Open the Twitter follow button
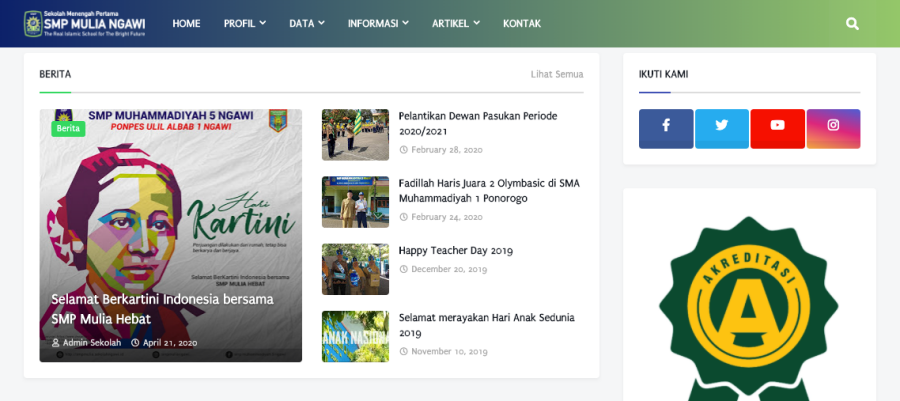Viewport: 900px width, 401px height. pyautogui.click(x=721, y=129)
